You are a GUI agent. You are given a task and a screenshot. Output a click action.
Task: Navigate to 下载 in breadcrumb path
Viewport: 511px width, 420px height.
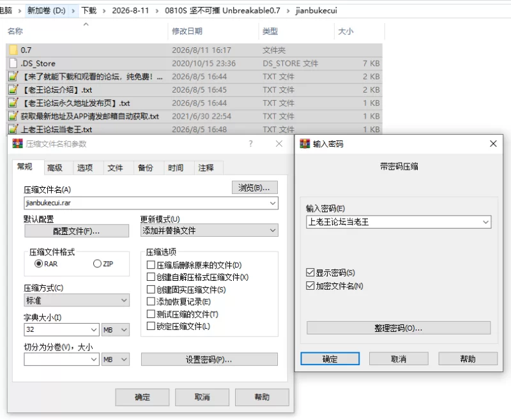point(89,11)
